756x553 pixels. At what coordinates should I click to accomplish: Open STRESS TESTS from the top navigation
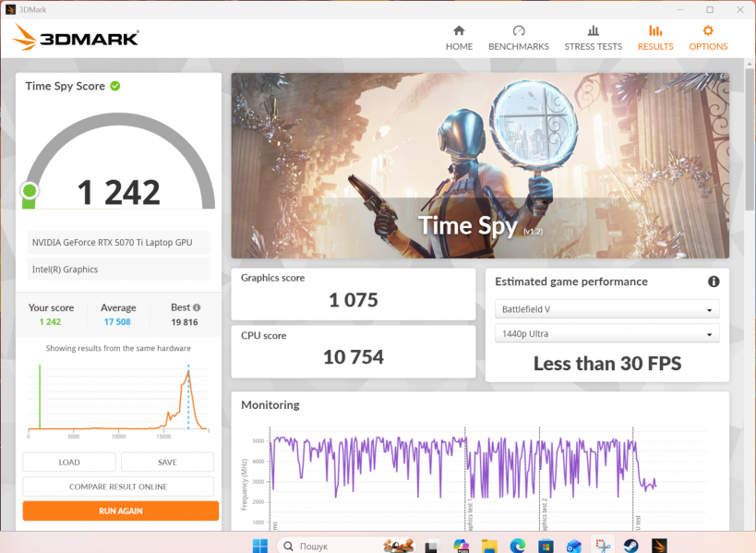[593, 31]
